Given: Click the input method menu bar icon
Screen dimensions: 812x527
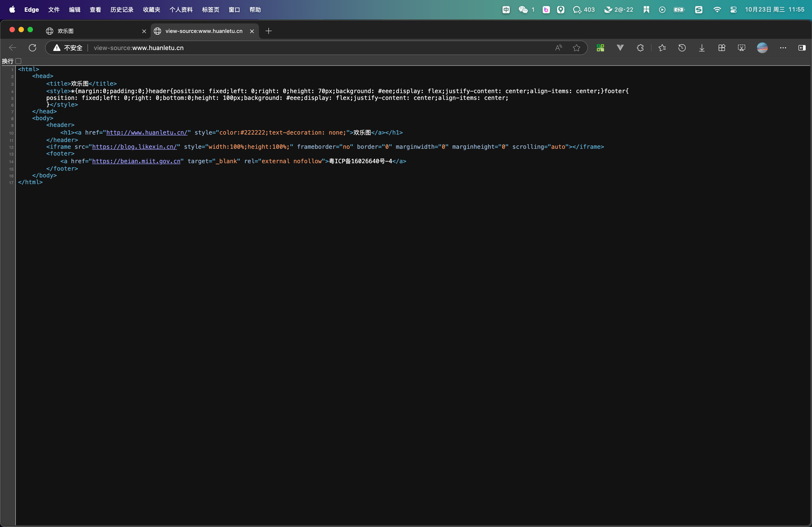Looking at the screenshot, I should pos(506,9).
